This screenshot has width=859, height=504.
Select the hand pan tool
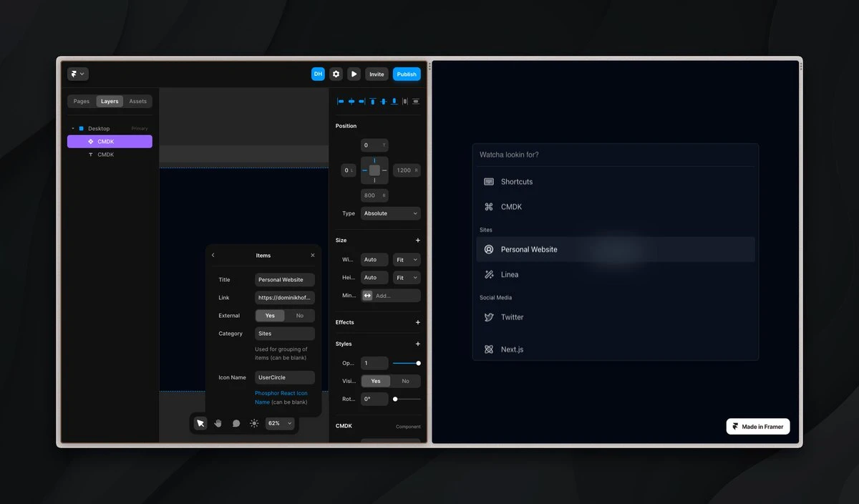pos(218,423)
